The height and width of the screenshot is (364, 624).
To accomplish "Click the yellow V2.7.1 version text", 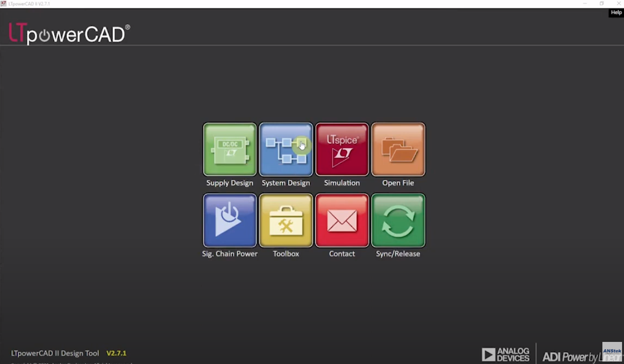I will (116, 353).
